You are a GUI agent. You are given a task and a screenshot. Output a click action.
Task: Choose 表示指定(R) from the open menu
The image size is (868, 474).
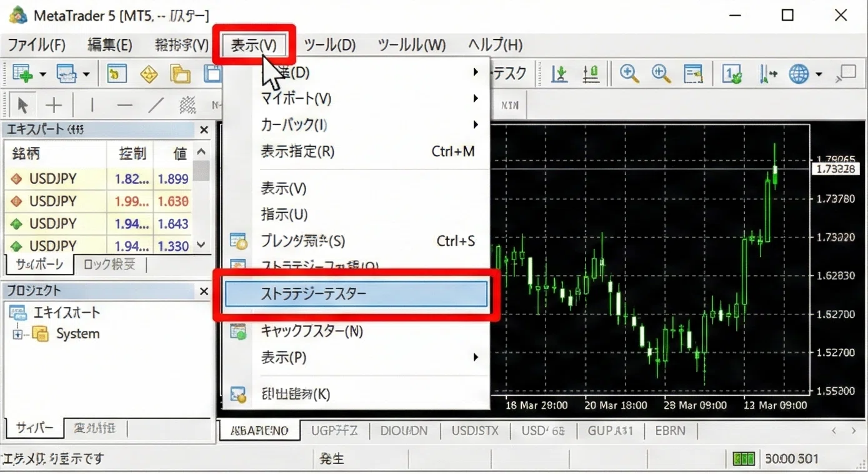tap(356, 151)
